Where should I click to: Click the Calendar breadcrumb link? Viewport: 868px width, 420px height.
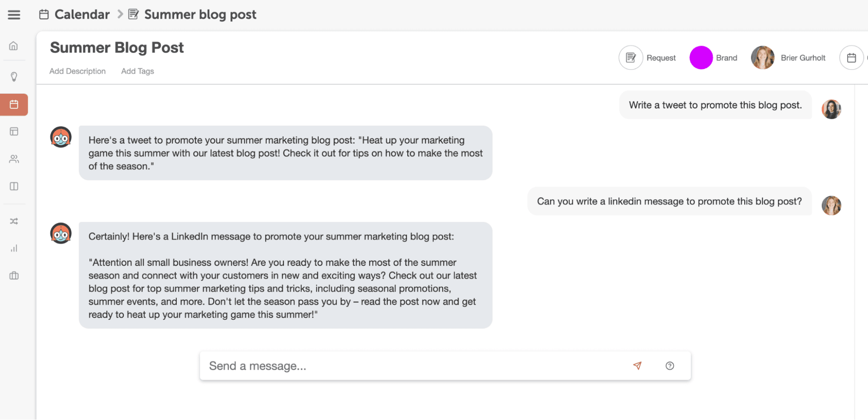tap(82, 15)
